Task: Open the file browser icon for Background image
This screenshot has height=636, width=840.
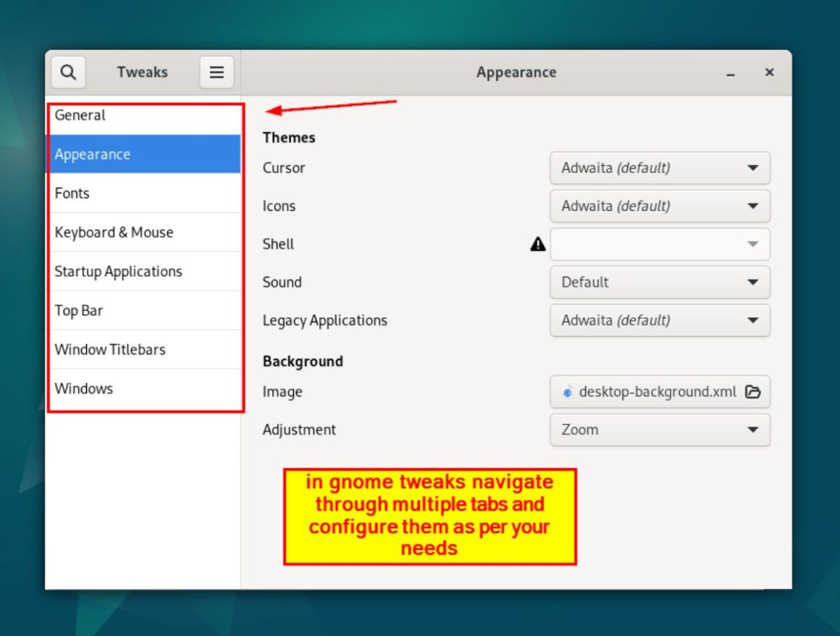Action: point(753,392)
